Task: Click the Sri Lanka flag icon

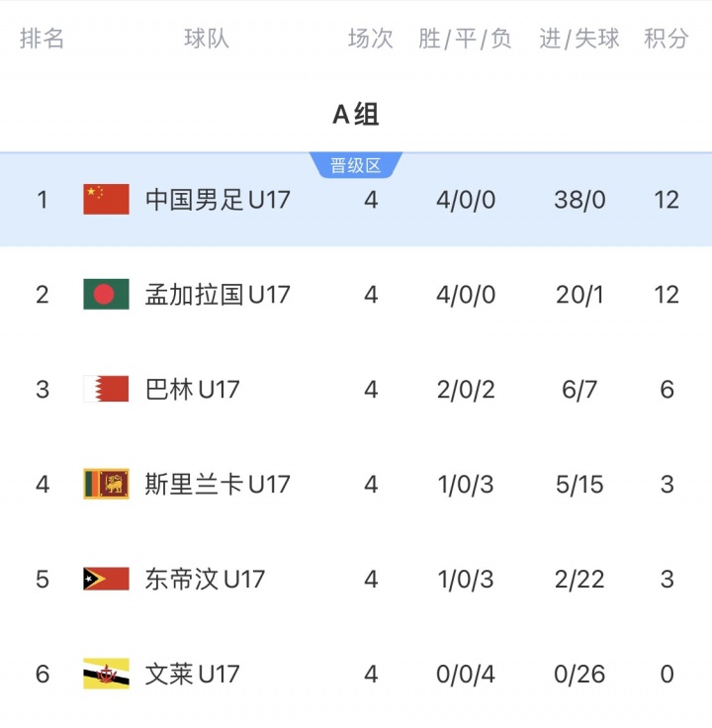Action: click(106, 485)
